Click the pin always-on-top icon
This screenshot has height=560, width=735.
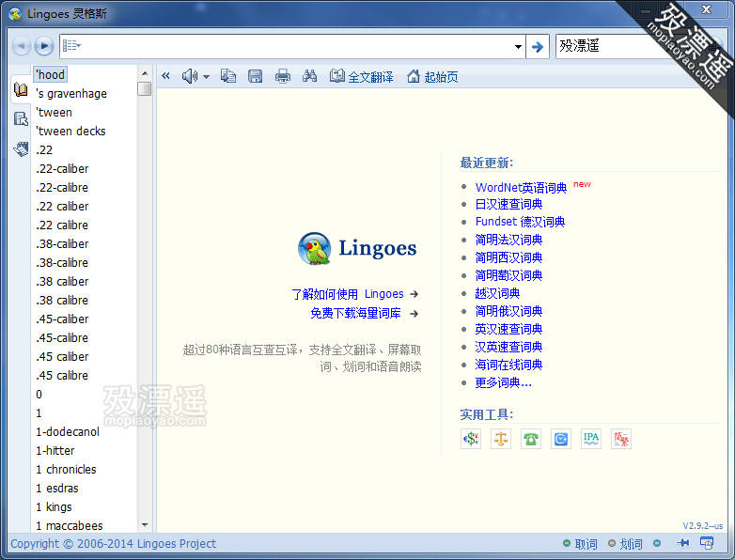pos(682,543)
